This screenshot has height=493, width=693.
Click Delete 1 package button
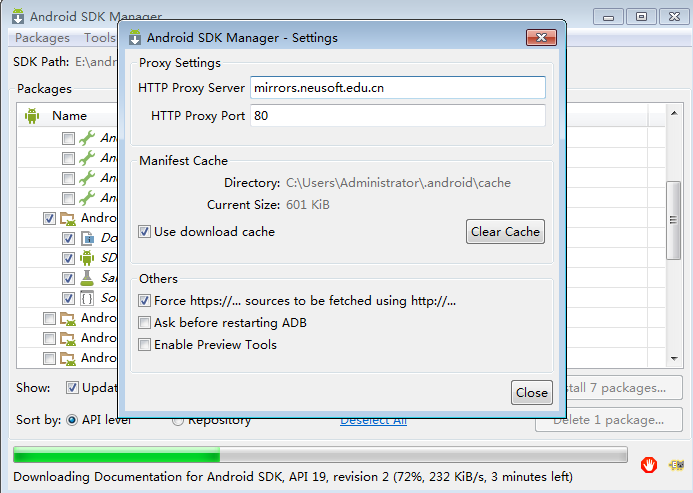point(609,420)
